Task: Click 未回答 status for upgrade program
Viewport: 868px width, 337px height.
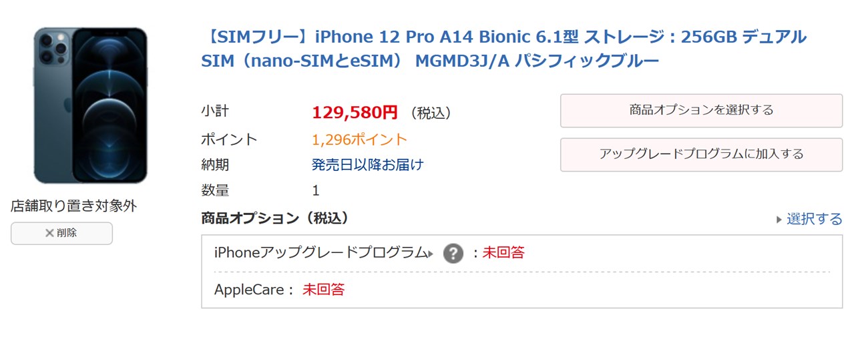Action: 503,253
